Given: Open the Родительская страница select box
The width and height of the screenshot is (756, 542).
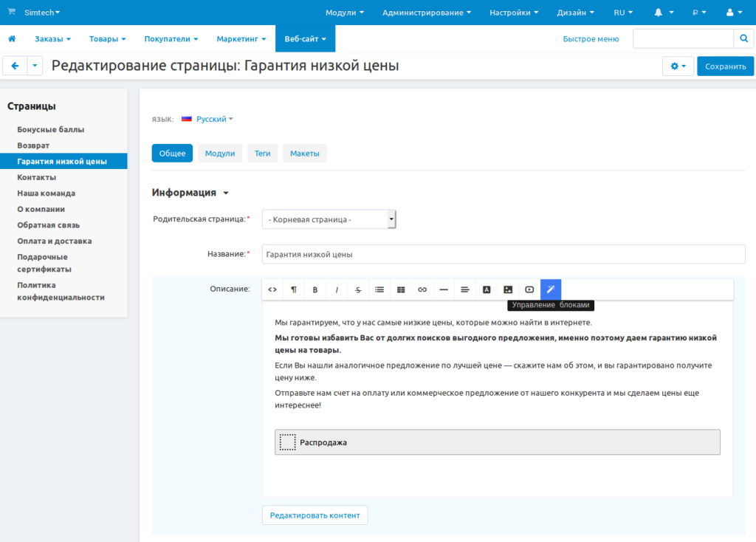Looking at the screenshot, I should [x=329, y=219].
